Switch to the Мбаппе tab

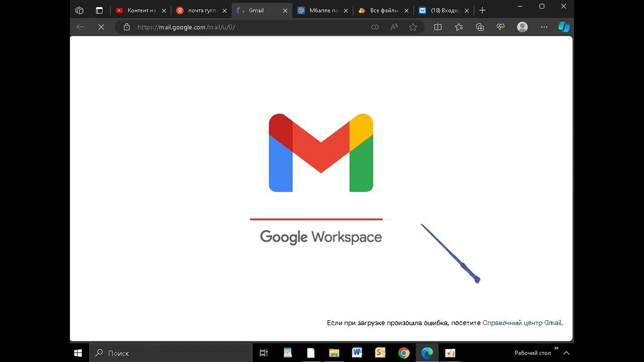[323, 10]
